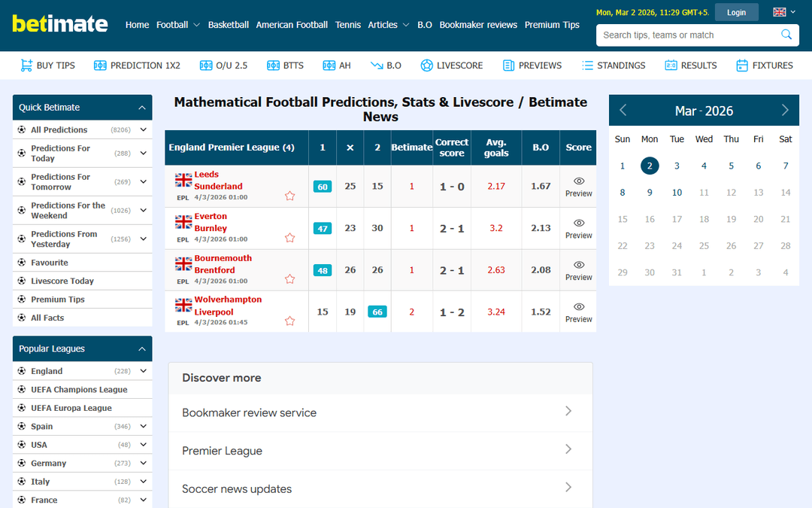Collapse the Popular Leagues panel

coord(142,349)
